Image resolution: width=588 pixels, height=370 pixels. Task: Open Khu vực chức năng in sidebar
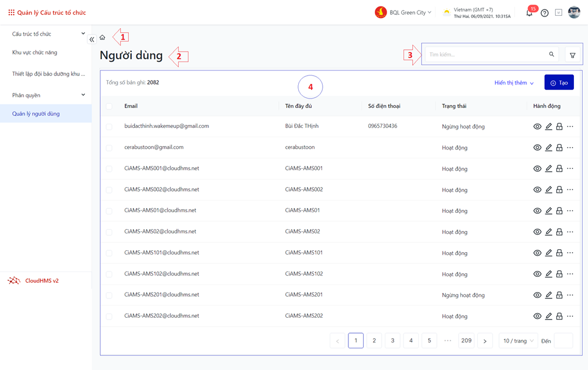click(35, 53)
